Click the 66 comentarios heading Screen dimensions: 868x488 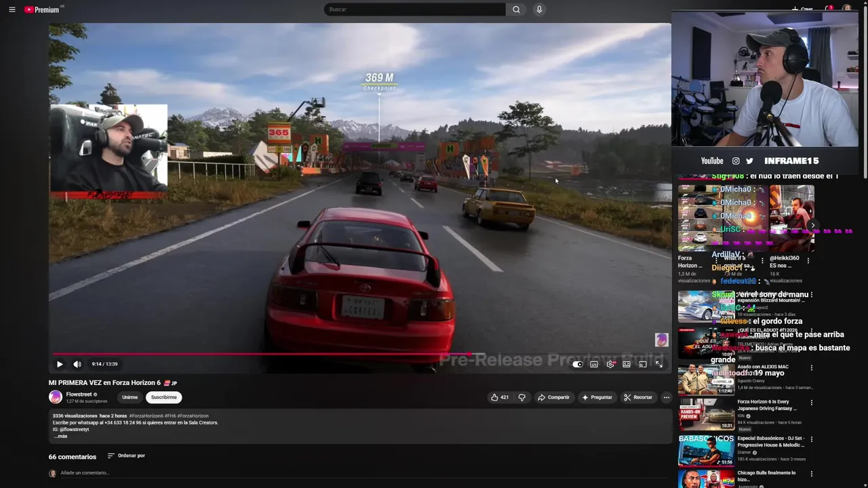click(73, 457)
